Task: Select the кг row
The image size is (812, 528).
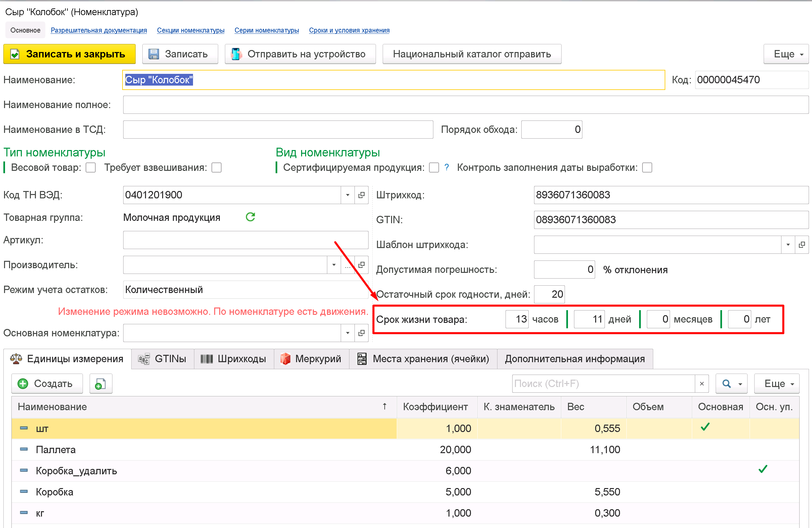Action: (405, 513)
